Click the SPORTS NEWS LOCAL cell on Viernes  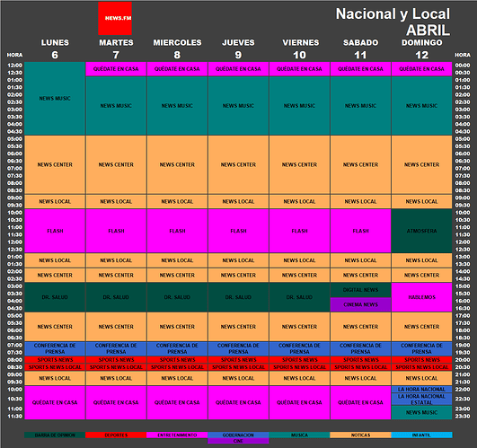pos(299,367)
